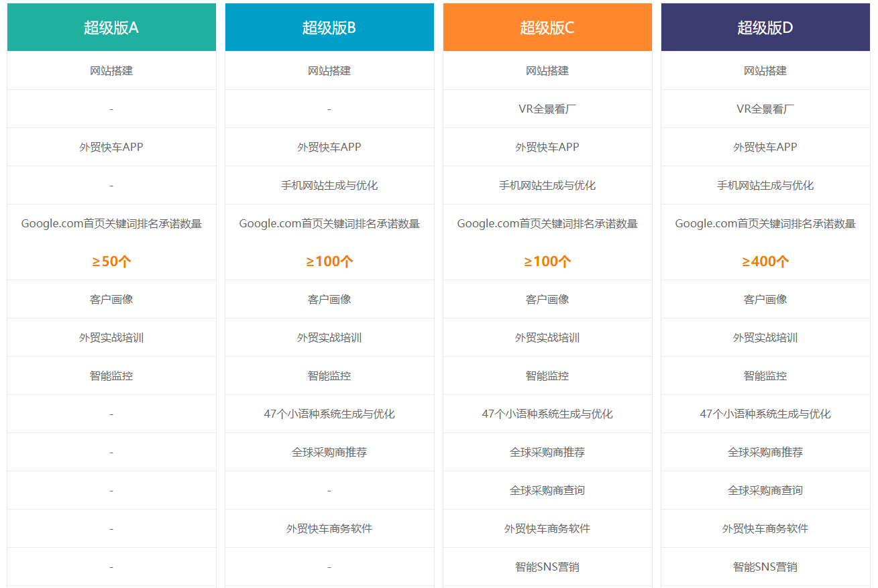The height and width of the screenshot is (588, 878).
Task: Click 智能SNS营销 under 超级版D
Action: (765, 567)
